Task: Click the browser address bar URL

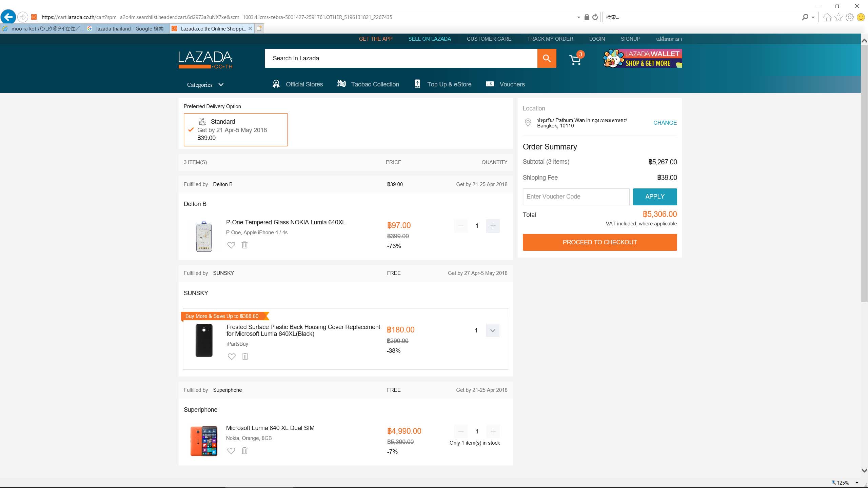Action: pos(217,17)
